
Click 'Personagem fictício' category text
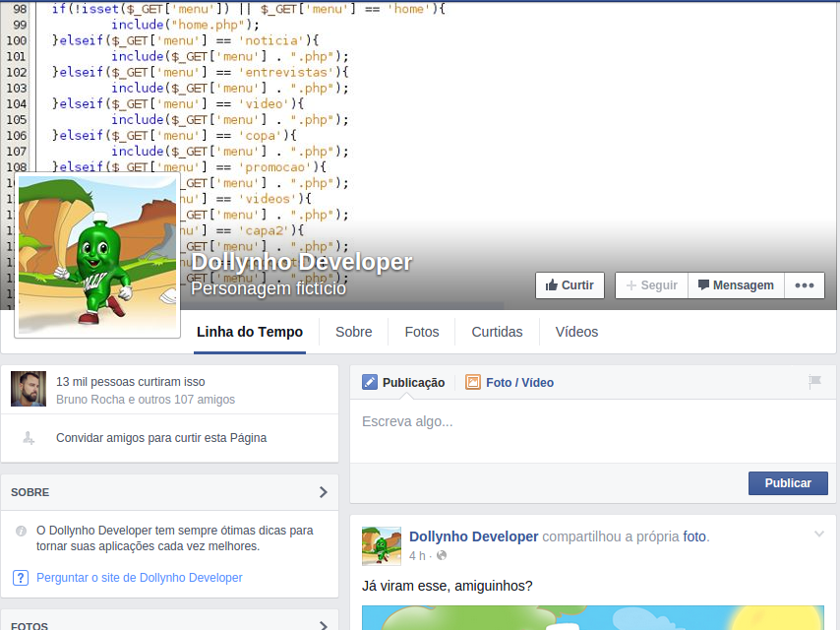269,288
